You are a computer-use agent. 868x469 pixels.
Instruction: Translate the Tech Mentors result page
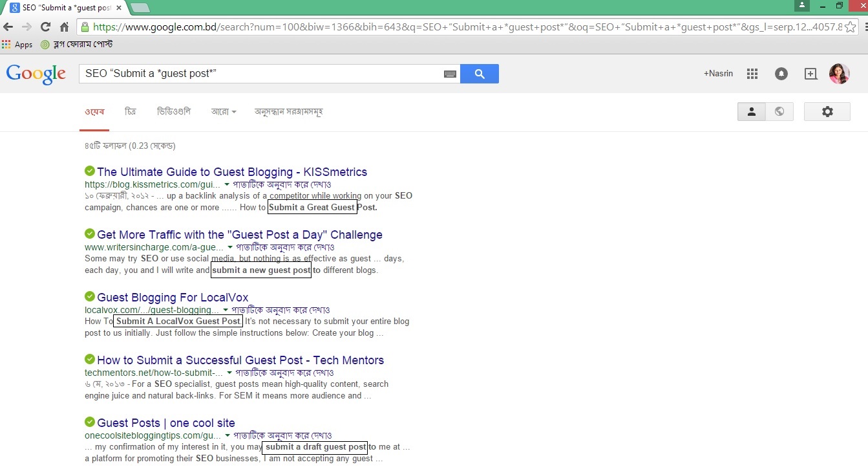coord(285,373)
